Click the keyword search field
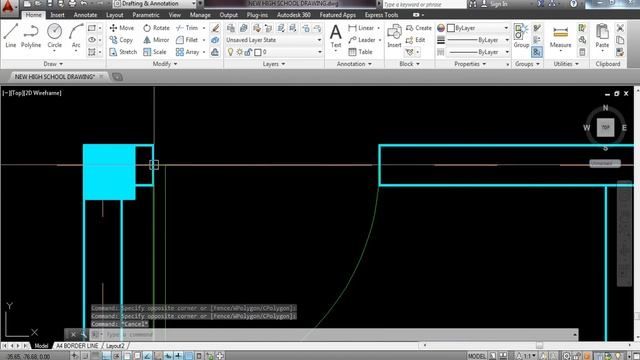Viewport: 640px width, 360px height. pos(424,4)
